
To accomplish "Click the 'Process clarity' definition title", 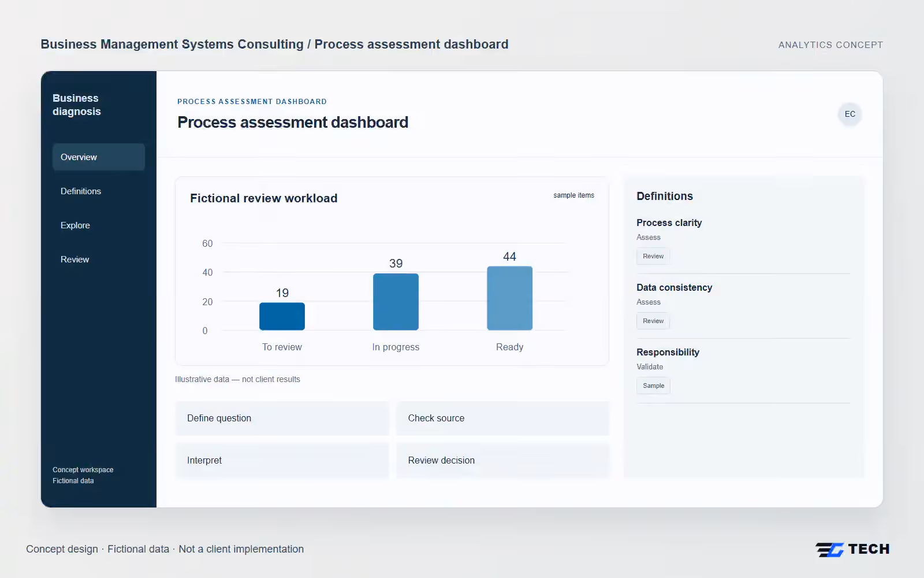I will [x=669, y=223].
